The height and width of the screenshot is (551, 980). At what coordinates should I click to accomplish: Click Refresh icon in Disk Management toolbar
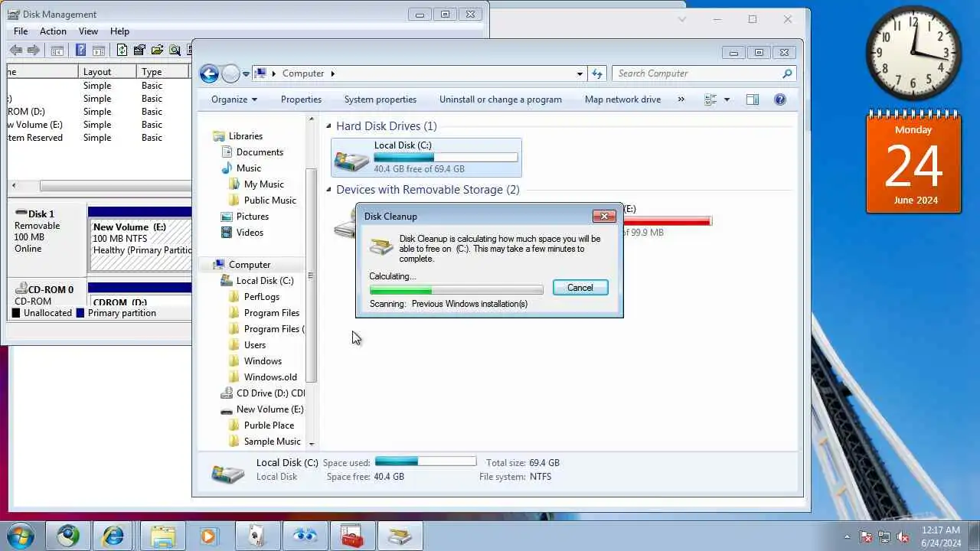click(x=122, y=51)
